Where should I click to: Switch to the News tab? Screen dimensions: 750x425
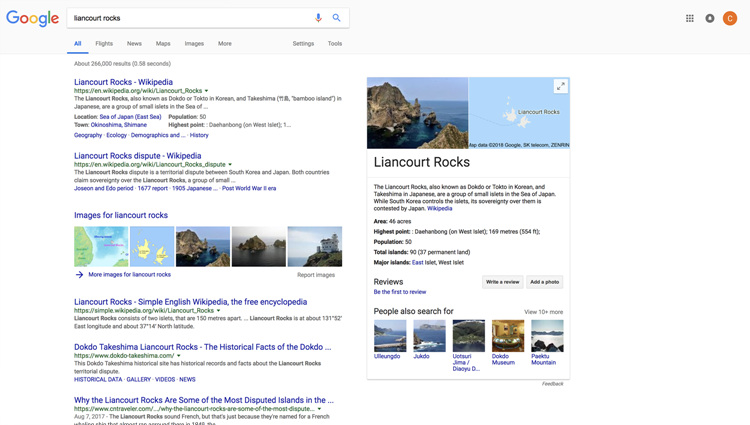tap(134, 44)
